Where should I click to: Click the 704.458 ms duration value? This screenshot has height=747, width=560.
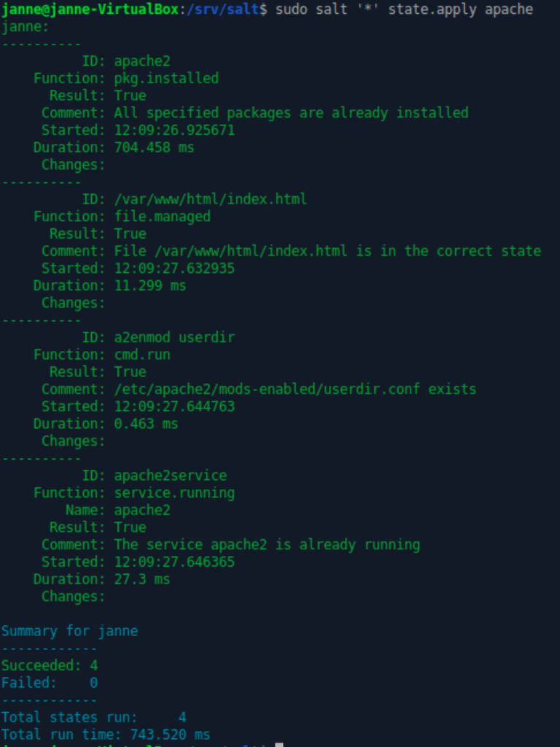[x=154, y=147]
